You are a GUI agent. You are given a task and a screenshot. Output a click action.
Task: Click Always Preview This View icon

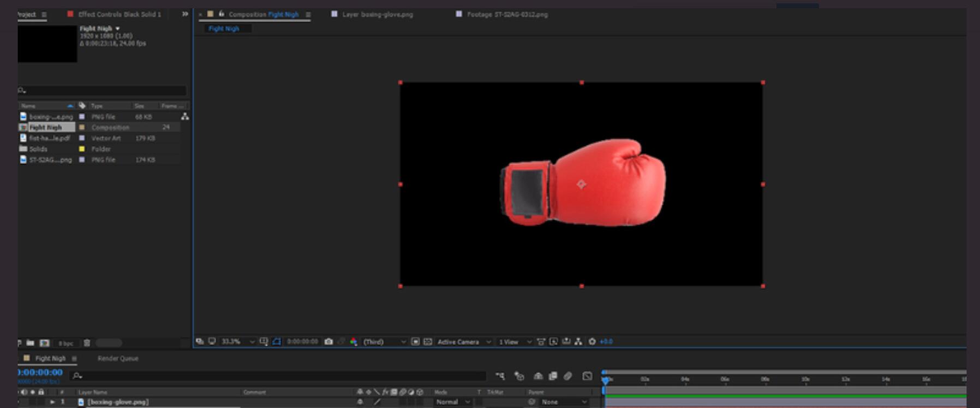tap(200, 341)
